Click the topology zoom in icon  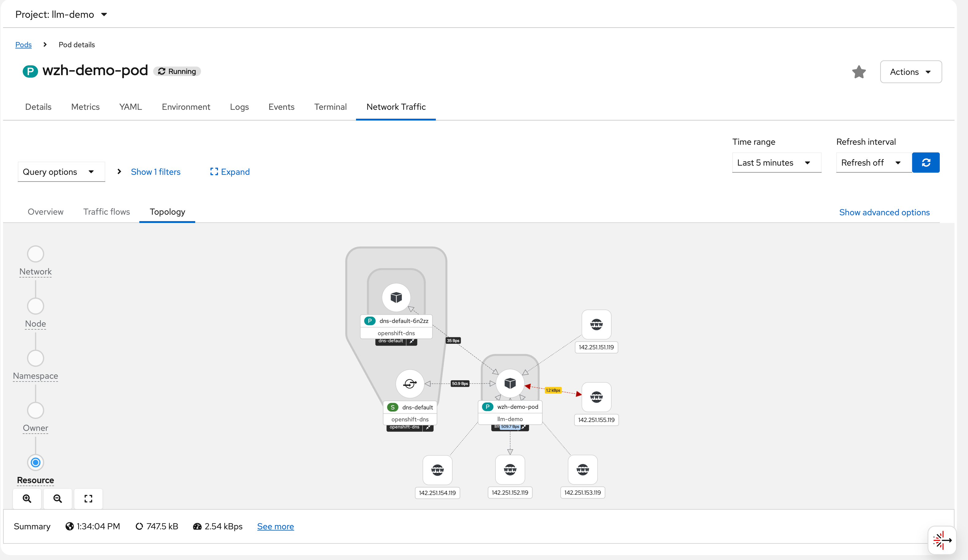pyautogui.click(x=27, y=498)
